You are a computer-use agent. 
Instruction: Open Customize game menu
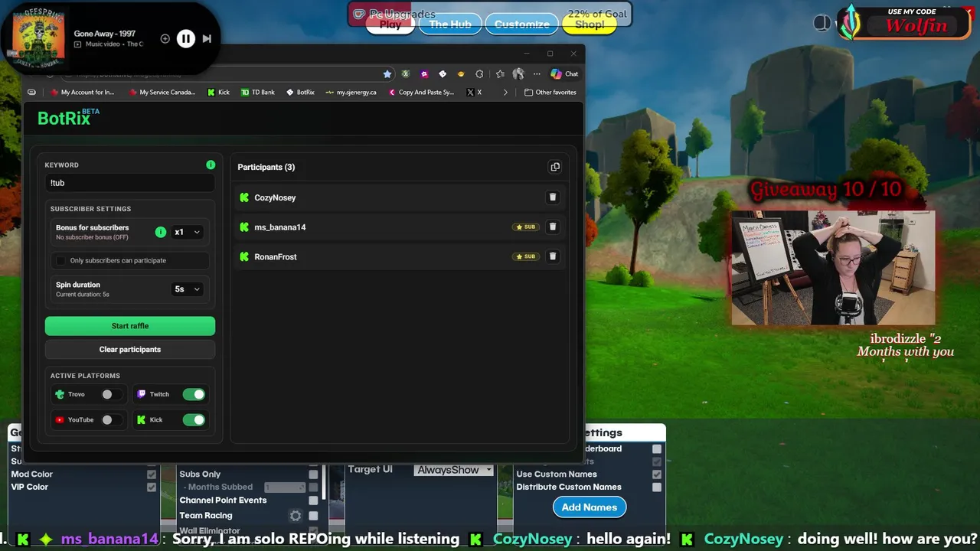tap(521, 24)
